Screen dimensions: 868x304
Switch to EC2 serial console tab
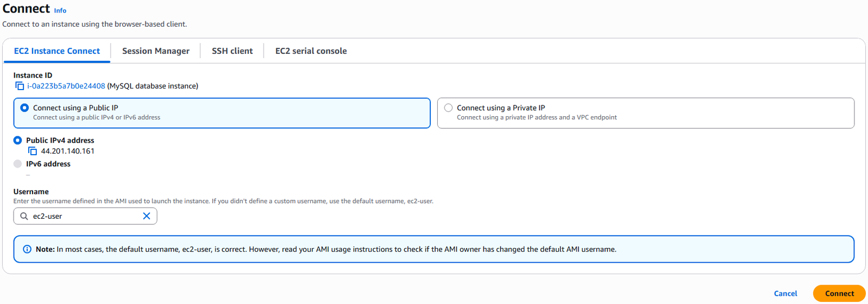[311, 51]
